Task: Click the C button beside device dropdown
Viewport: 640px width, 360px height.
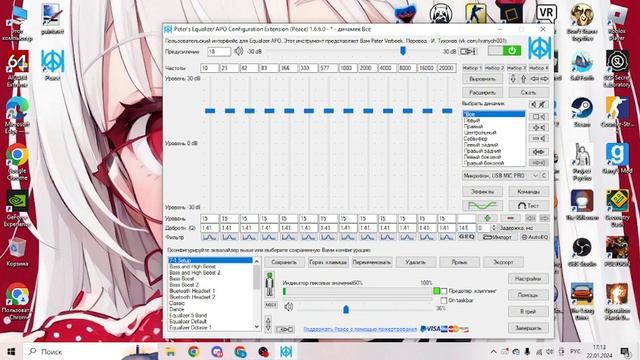Action: 544,176
